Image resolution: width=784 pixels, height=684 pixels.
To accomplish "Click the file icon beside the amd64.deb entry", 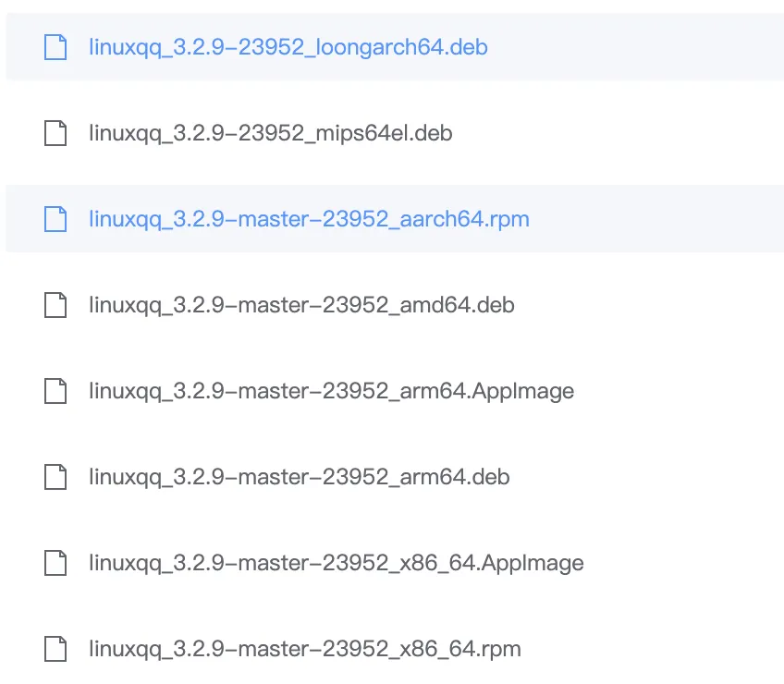I will [55, 305].
